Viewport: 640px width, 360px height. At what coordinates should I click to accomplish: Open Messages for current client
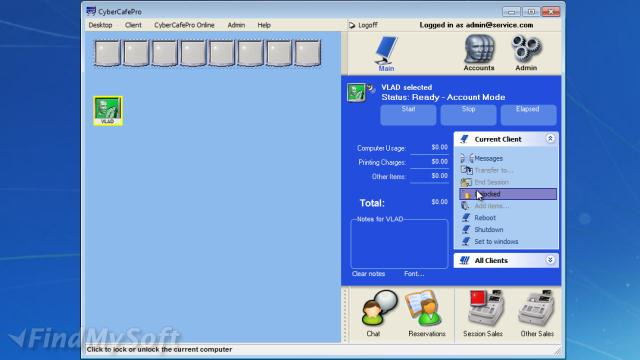[x=488, y=158]
